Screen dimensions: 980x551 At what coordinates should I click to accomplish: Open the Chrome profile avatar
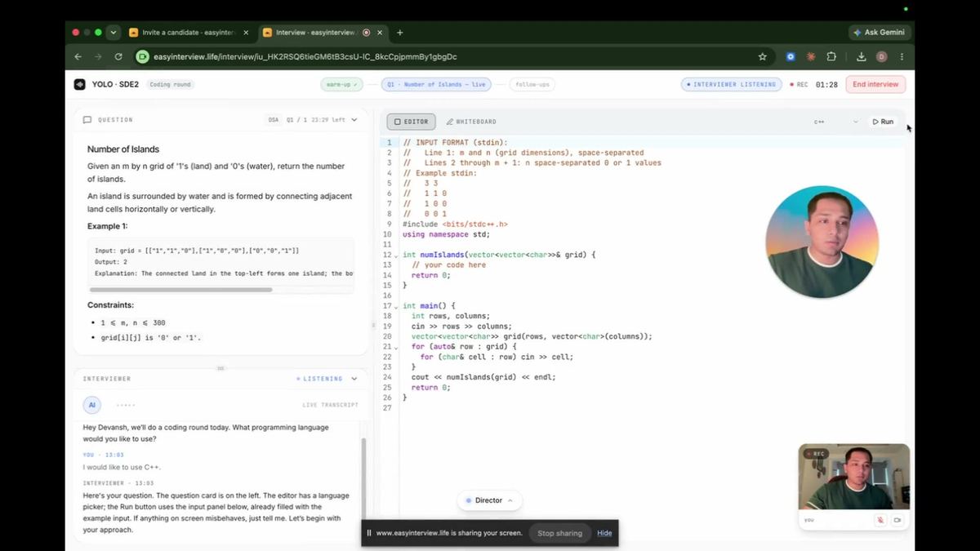(x=881, y=57)
